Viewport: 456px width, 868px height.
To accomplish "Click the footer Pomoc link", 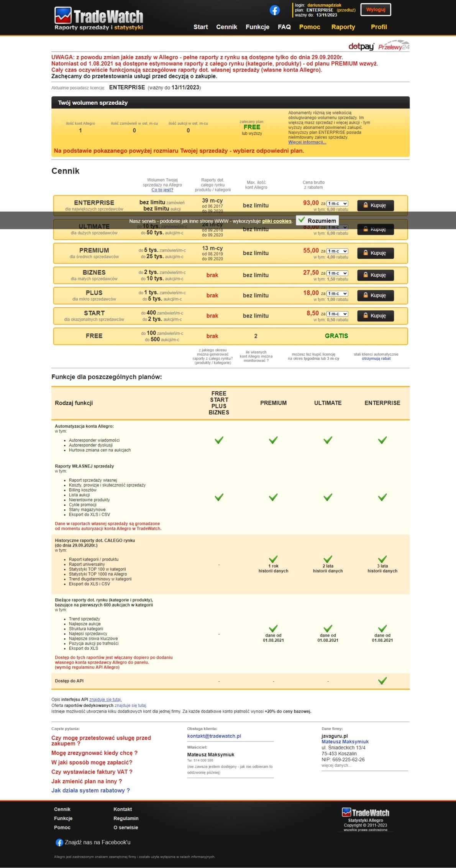I will 62,828.
